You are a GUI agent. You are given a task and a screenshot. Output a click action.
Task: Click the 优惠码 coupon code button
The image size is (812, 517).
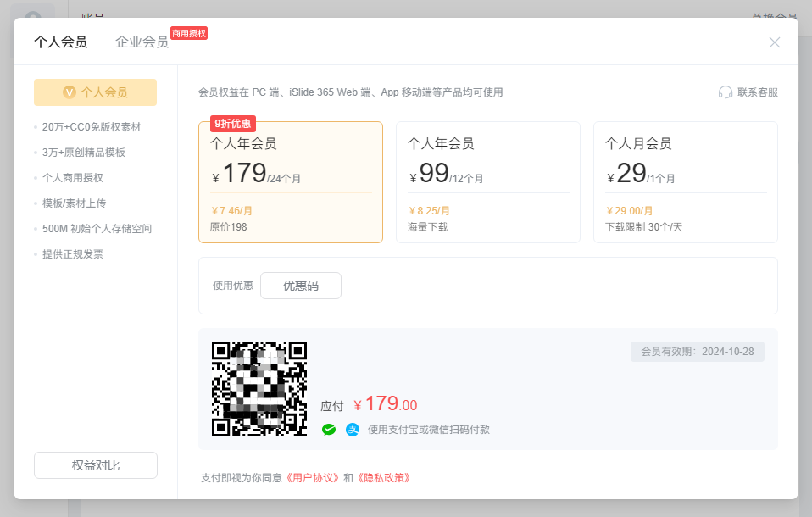[300, 286]
